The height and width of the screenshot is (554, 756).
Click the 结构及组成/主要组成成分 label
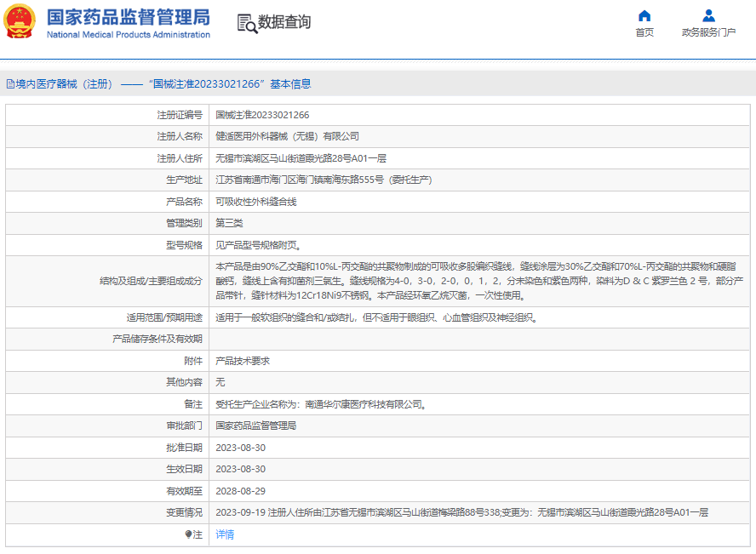coord(151,281)
